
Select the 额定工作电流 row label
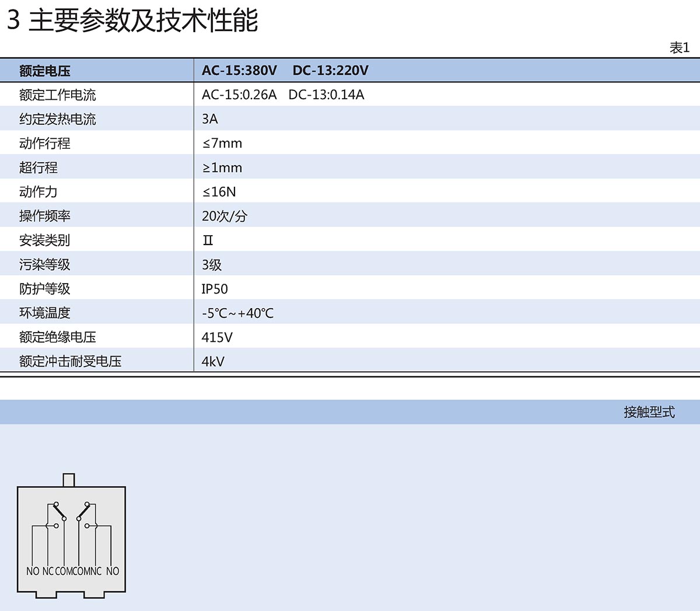[57, 95]
